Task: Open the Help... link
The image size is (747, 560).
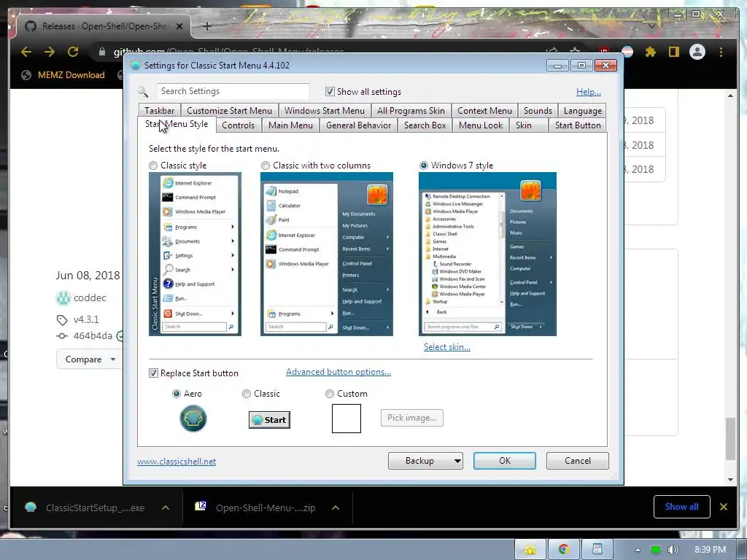Action: [589, 92]
